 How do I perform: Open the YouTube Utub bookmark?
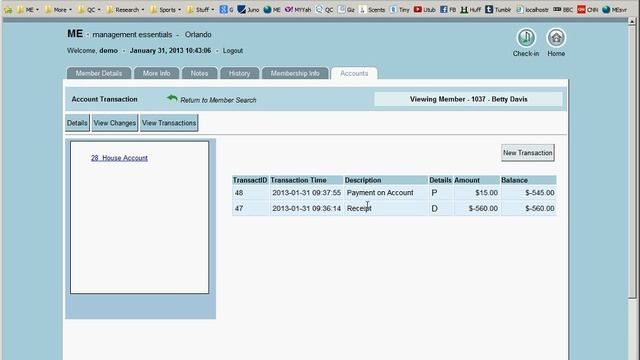(424, 9)
